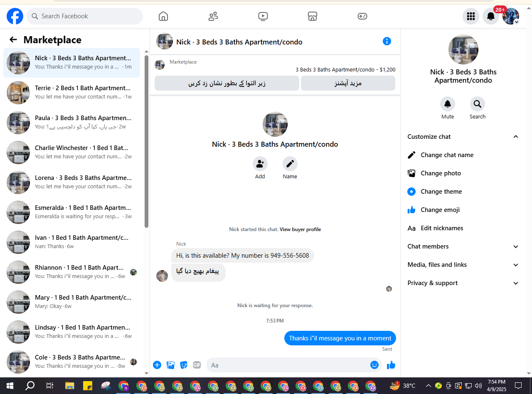Click the conversation list scrollbar
The height and width of the screenshot is (394, 532).
click(146, 141)
